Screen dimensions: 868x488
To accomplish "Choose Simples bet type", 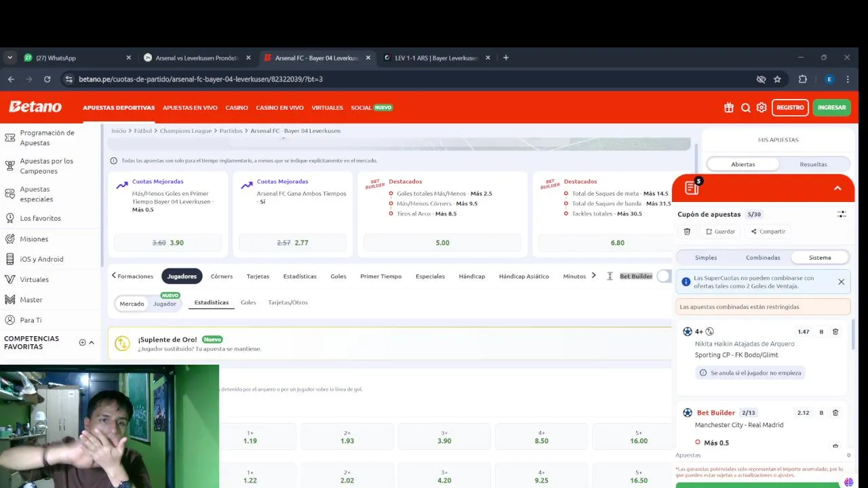I will pos(706,258).
